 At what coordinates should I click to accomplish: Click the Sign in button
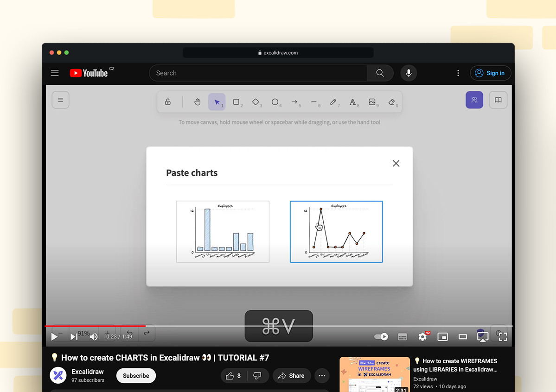tap(491, 73)
